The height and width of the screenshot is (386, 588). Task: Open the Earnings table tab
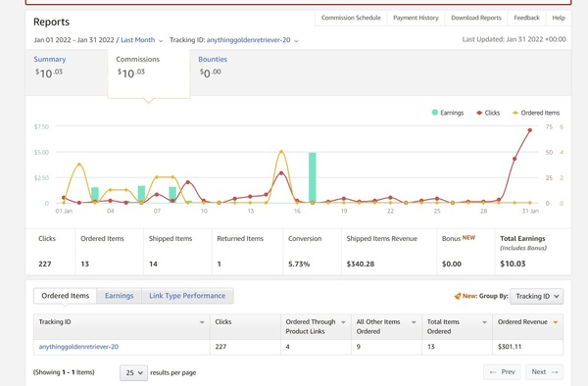119,296
